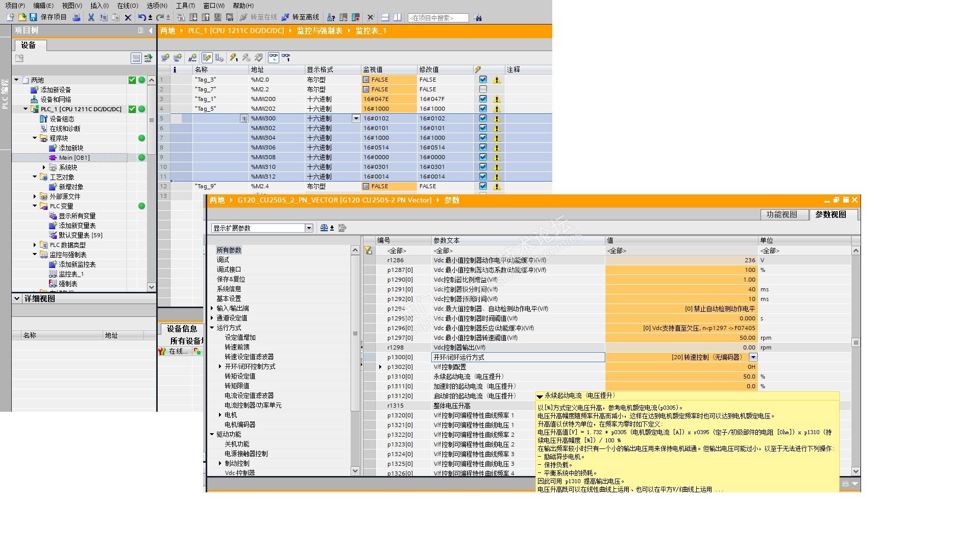Toggle modify checkbox for %MW306 row
The height and width of the screenshot is (551, 980).
483,147
